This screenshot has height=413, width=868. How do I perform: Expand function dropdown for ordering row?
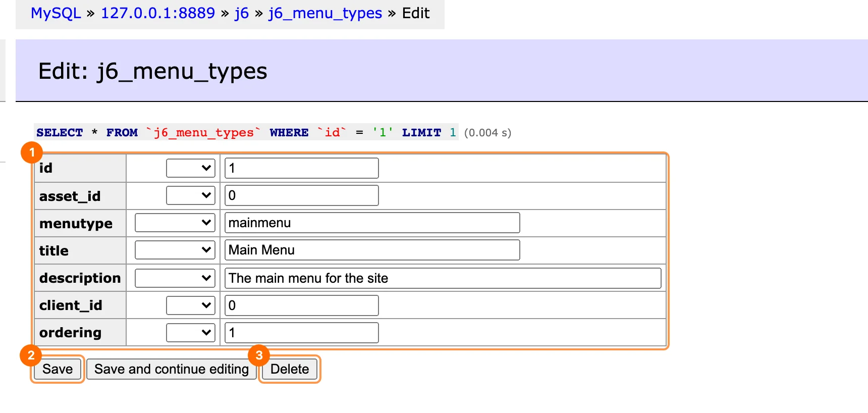pos(191,333)
